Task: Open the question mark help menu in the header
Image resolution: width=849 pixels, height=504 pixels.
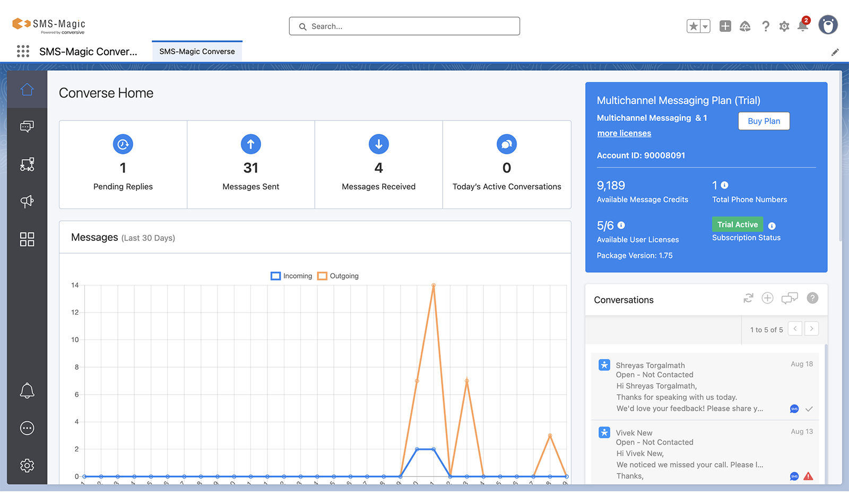Action: pos(765,26)
